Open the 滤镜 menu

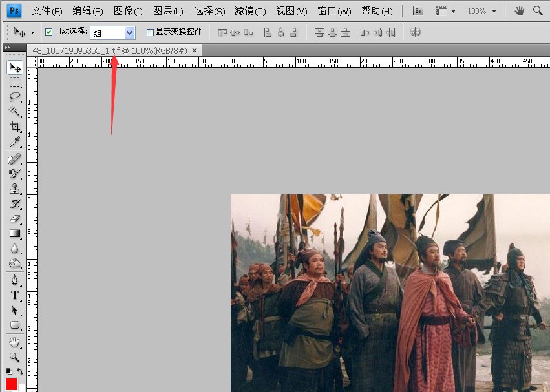[249, 11]
